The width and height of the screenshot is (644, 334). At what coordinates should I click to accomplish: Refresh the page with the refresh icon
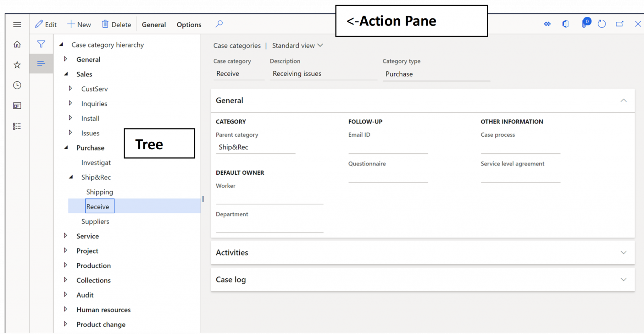click(602, 24)
